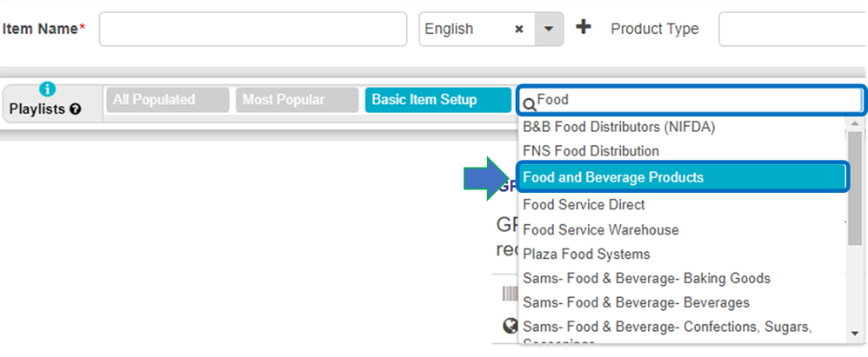Image resolution: width=868 pixels, height=357 pixels.
Task: Switch to the Basic Item Setup playlist
Action: pos(424,100)
